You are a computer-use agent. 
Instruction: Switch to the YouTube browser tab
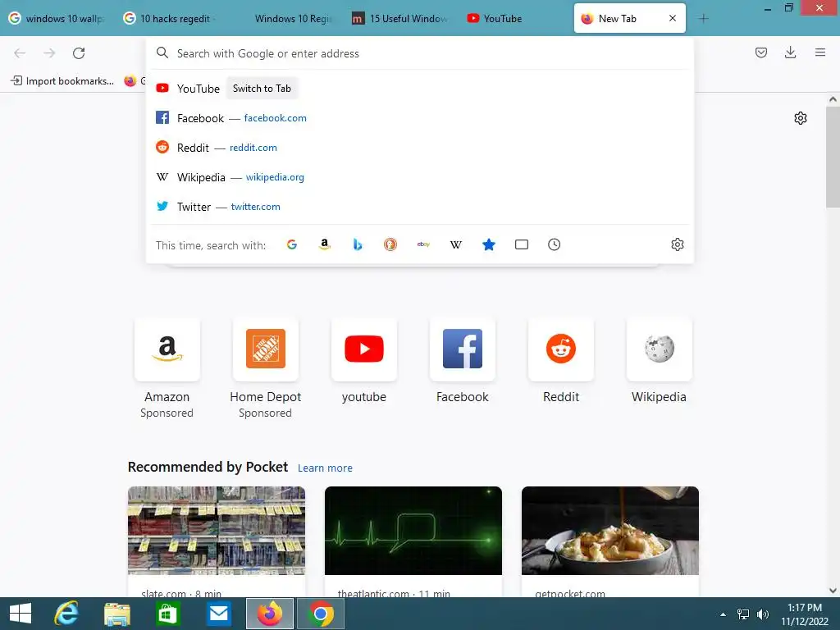pos(514,18)
